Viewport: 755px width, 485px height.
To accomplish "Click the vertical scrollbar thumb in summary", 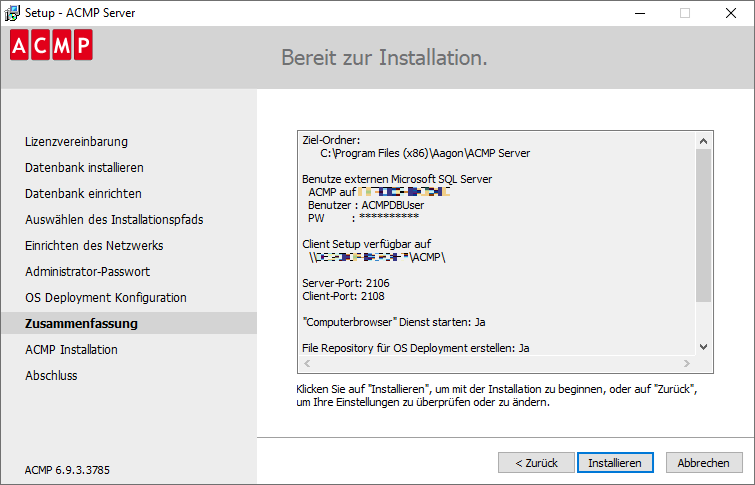I will pyautogui.click(x=703, y=225).
